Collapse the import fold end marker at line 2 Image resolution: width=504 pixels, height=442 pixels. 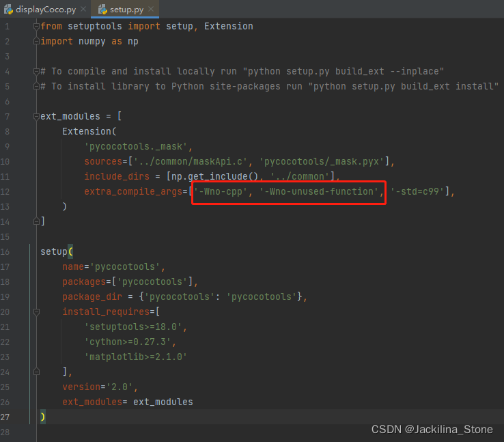click(x=36, y=41)
